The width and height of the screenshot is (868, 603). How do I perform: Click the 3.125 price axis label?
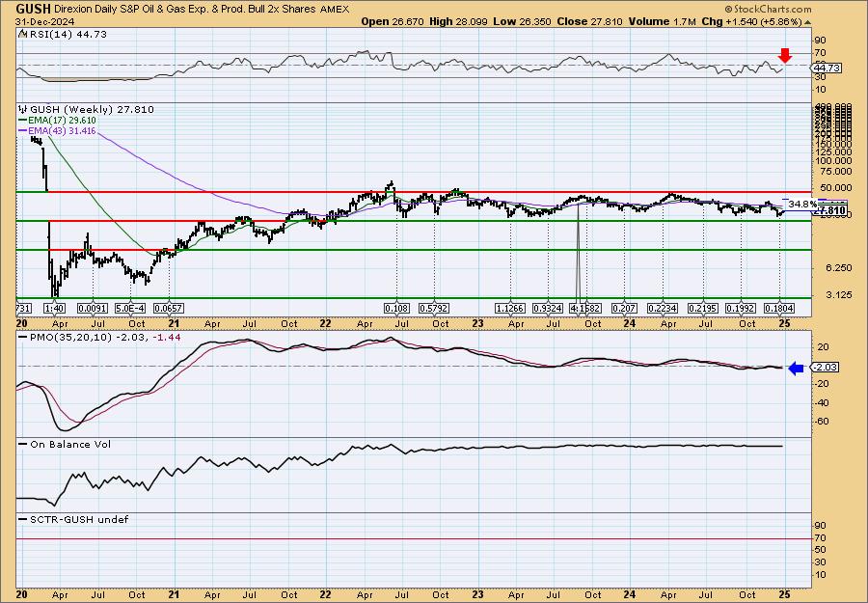[x=838, y=294]
